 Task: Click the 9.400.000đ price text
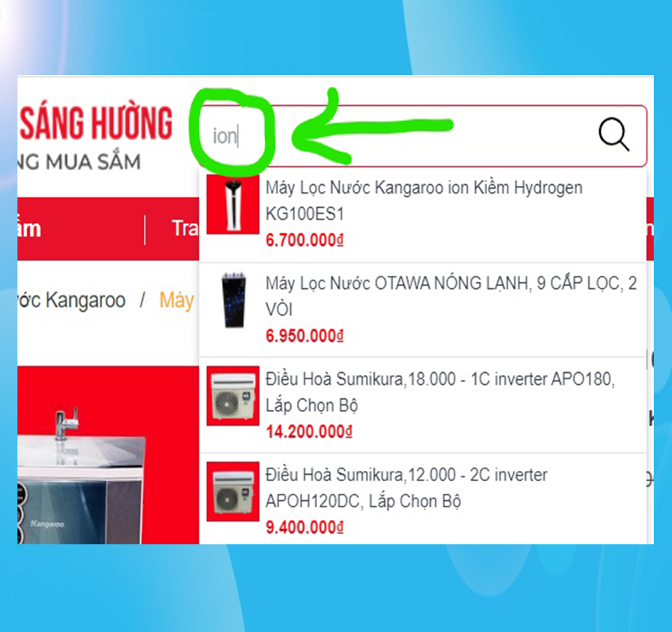coord(304,528)
